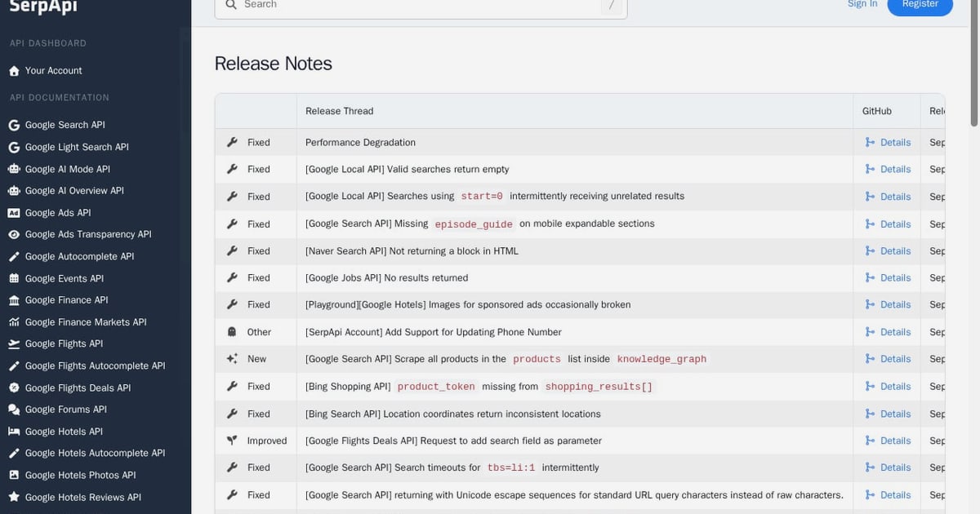Open Details link for Google Jobs API fix

pos(895,277)
